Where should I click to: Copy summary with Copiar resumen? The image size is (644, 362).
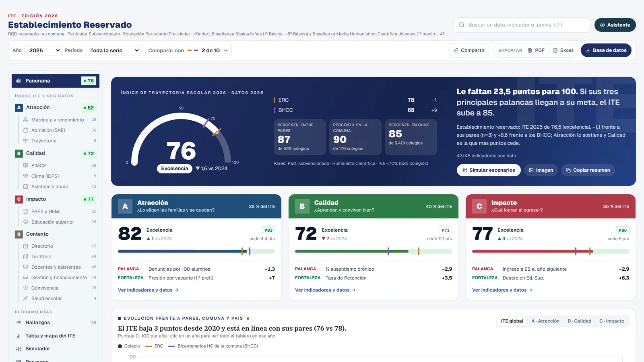pos(588,170)
